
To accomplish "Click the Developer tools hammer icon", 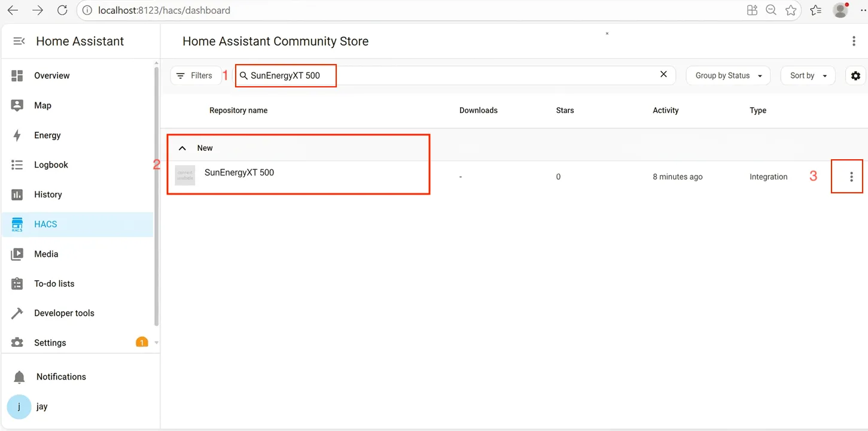I will click(17, 313).
